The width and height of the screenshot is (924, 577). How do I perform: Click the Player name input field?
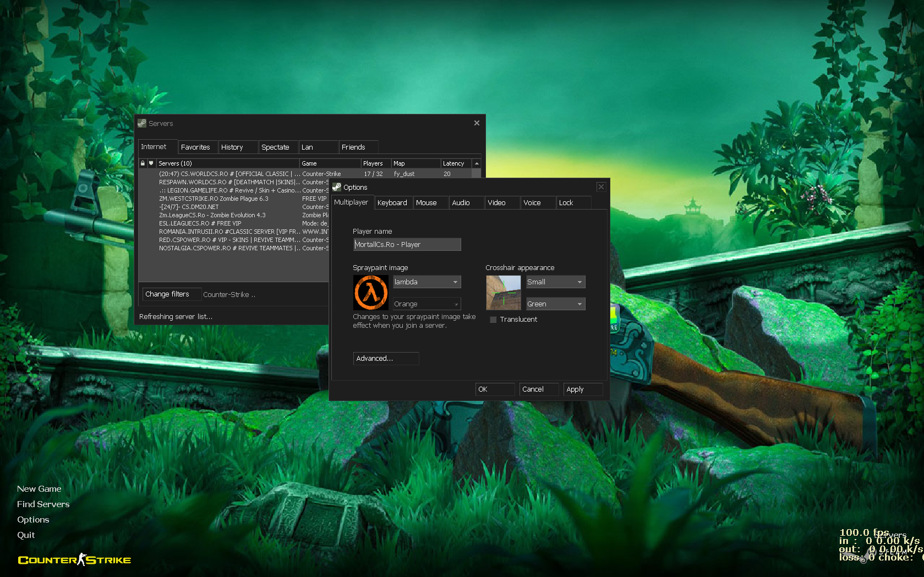click(x=407, y=244)
